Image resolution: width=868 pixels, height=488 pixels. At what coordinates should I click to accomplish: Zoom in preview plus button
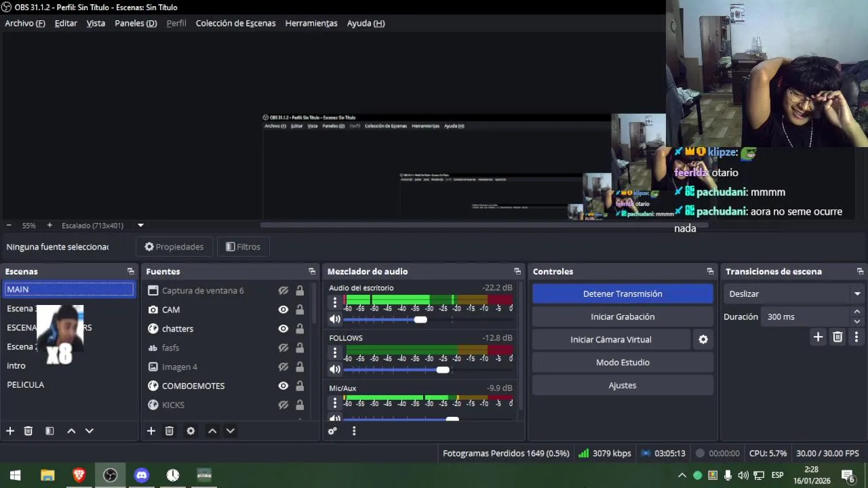click(50, 225)
